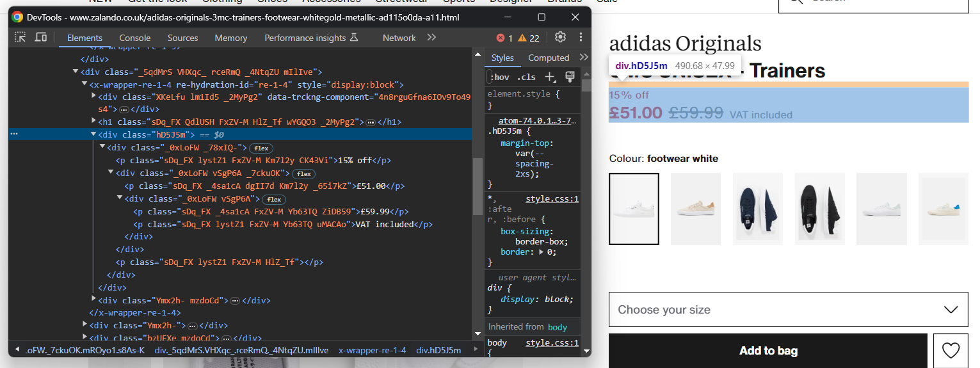Select the navy blue trainer colour thumbnail
This screenshot has height=368, width=980.
[x=758, y=209]
